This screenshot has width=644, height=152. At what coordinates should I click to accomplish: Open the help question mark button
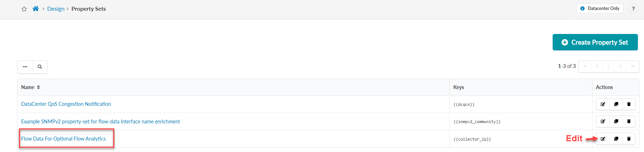coord(633,9)
